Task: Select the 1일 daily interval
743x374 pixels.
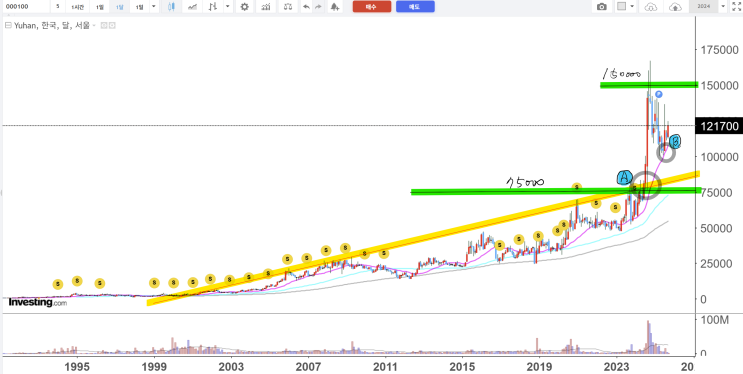Action: (x=99, y=7)
